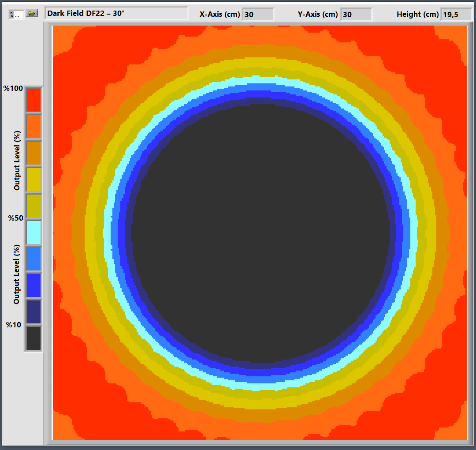Pick the light blue legend swatch
Screen dimensions: 476x450
pos(33,259)
